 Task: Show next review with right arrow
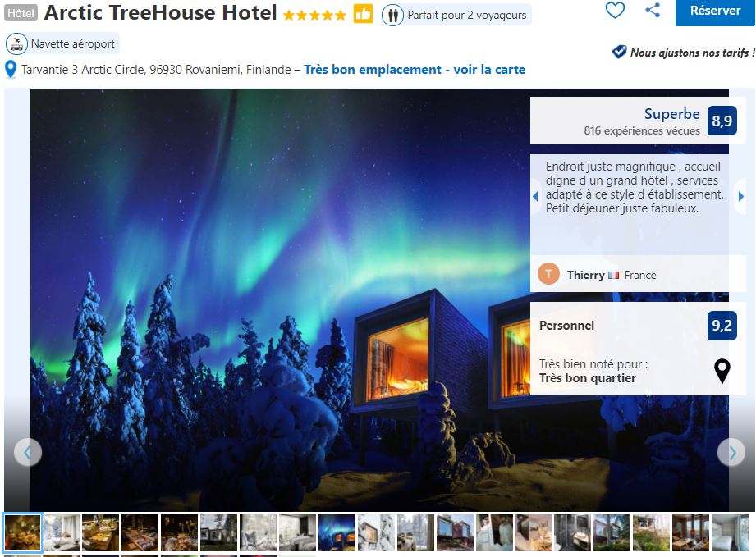tap(741, 196)
